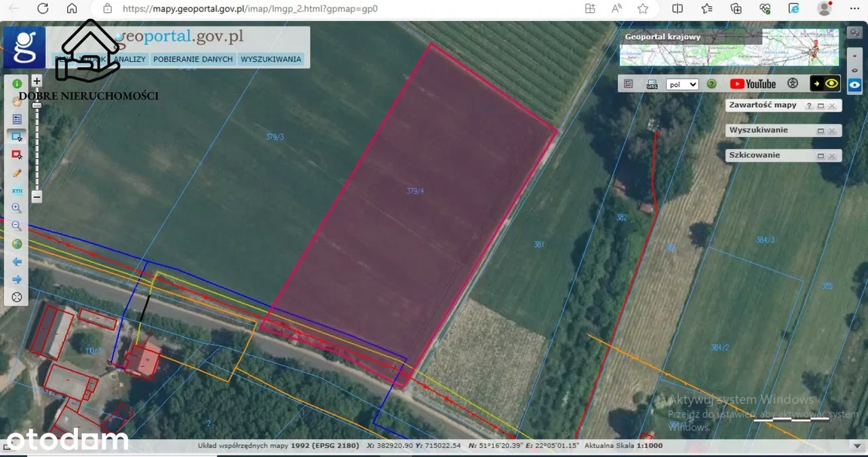Screen dimensions: 868x457
Task: Open the YouTube channel link
Action: [x=753, y=84]
